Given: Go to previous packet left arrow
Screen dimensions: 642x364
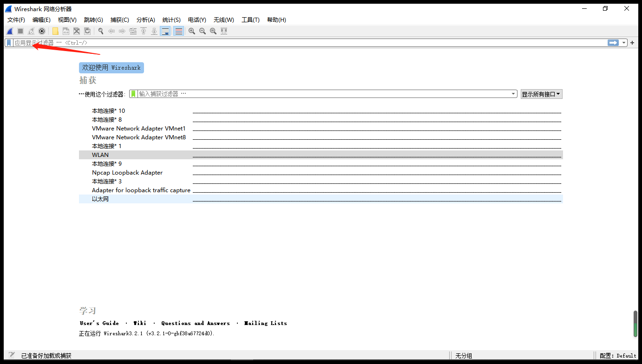Looking at the screenshot, I should pos(111,31).
